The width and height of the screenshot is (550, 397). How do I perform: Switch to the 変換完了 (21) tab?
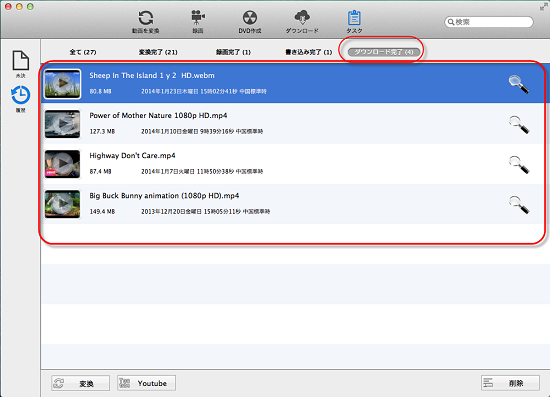coord(158,52)
